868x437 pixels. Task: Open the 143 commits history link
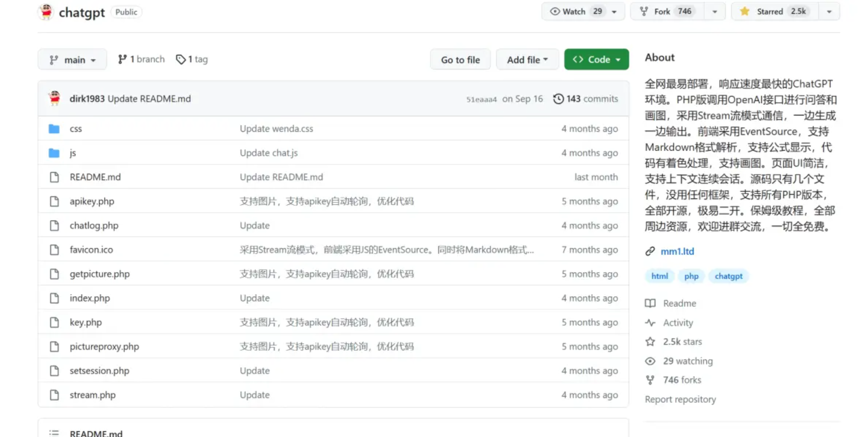click(x=585, y=99)
